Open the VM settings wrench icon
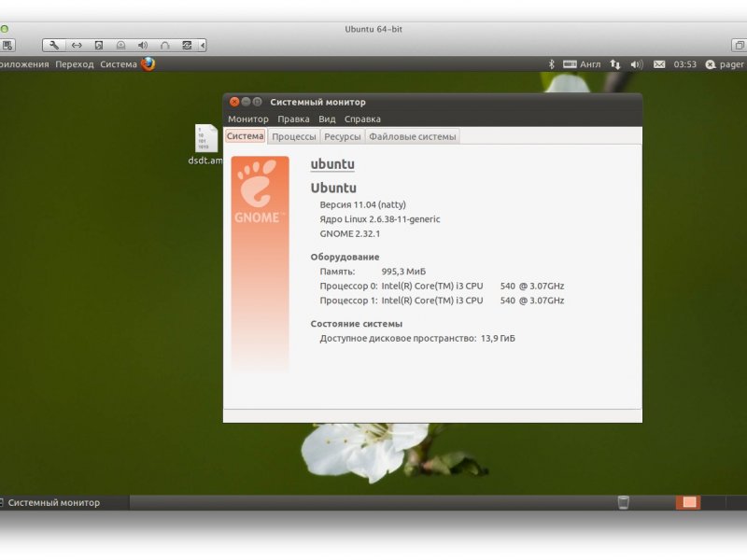The width and height of the screenshot is (747, 560). pos(54,45)
